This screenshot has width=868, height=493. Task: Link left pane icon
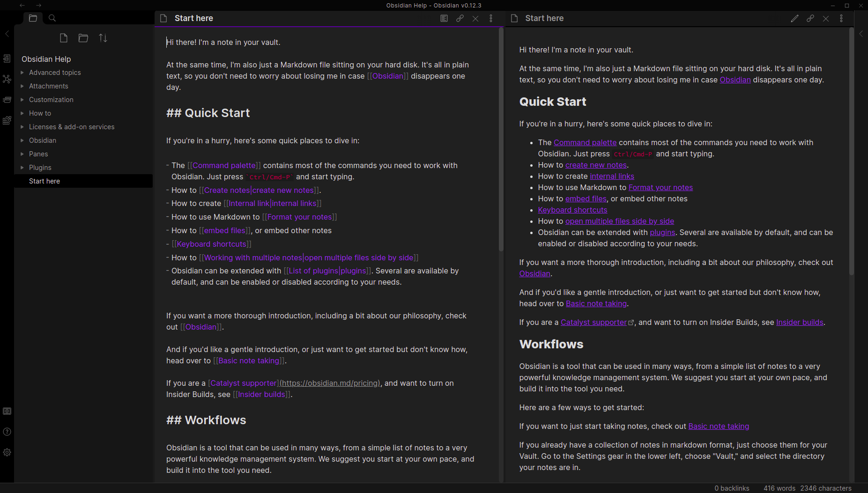pos(460,18)
